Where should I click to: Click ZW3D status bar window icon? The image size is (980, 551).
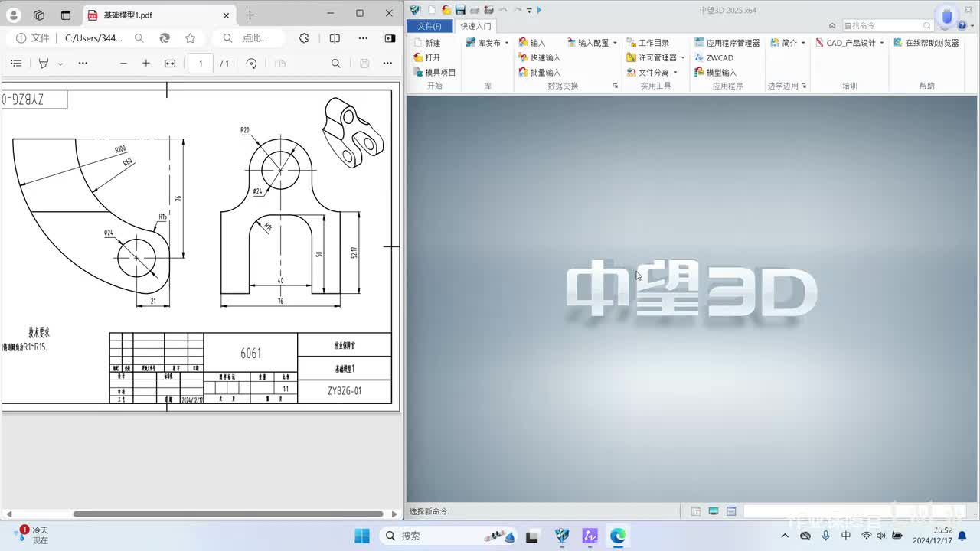pos(731,511)
